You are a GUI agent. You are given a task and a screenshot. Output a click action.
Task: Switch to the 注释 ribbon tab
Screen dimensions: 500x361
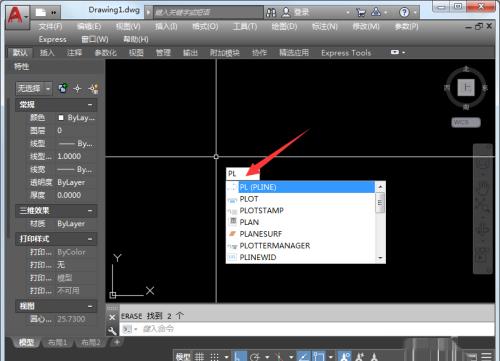tap(74, 52)
